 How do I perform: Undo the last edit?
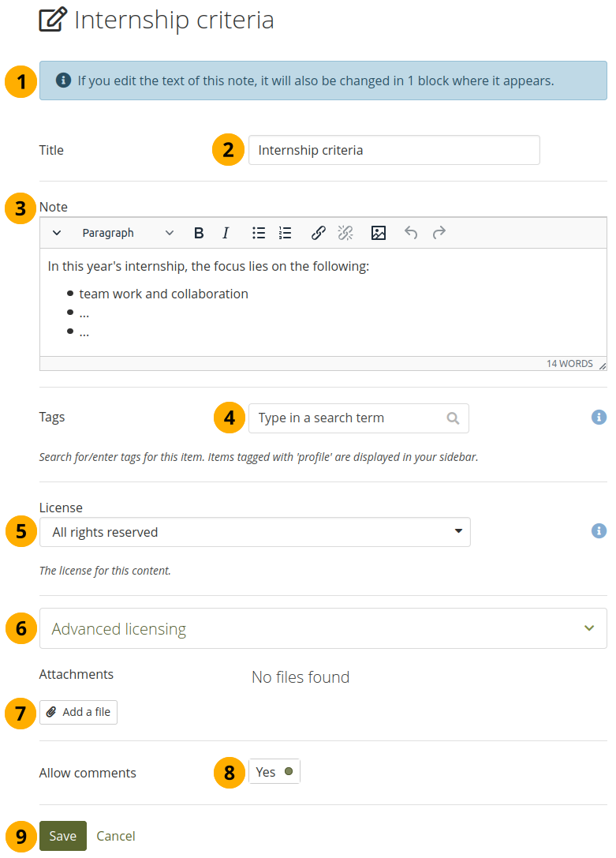pos(411,233)
